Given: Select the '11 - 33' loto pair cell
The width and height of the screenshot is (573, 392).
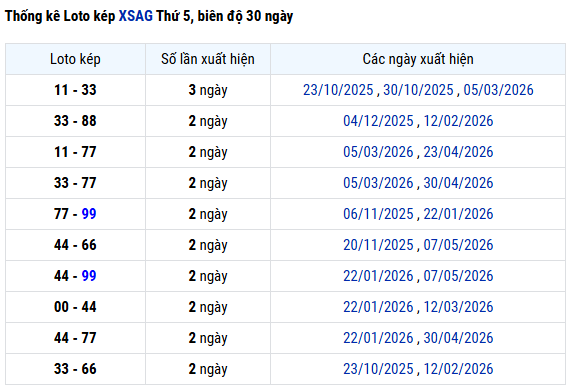Looking at the screenshot, I should [x=75, y=90].
